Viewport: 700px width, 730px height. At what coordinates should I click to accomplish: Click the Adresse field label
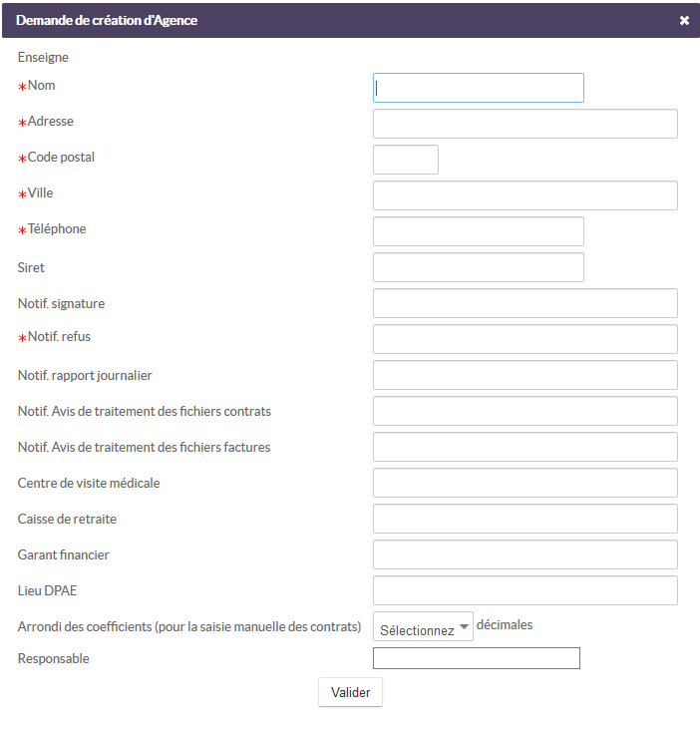50,121
